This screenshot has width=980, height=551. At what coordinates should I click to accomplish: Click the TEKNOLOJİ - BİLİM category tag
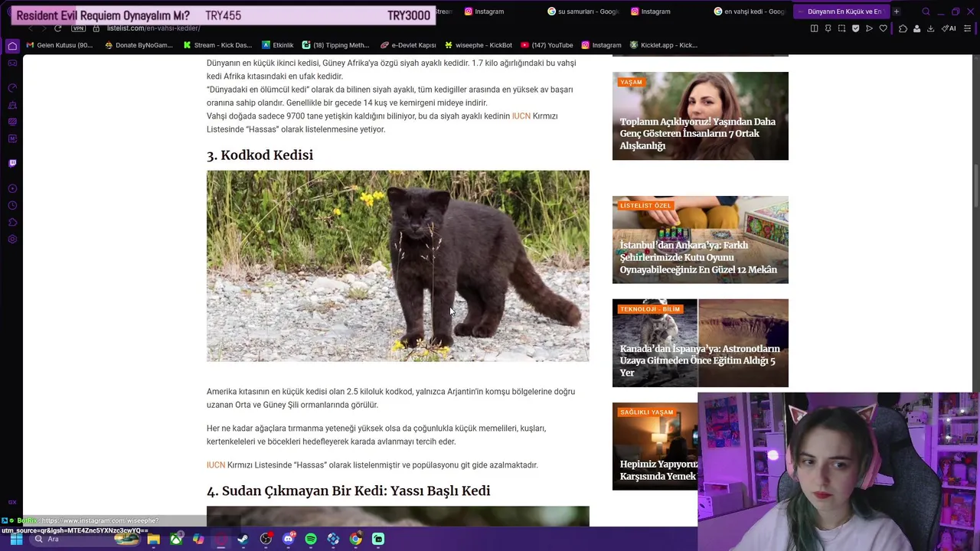[650, 309]
